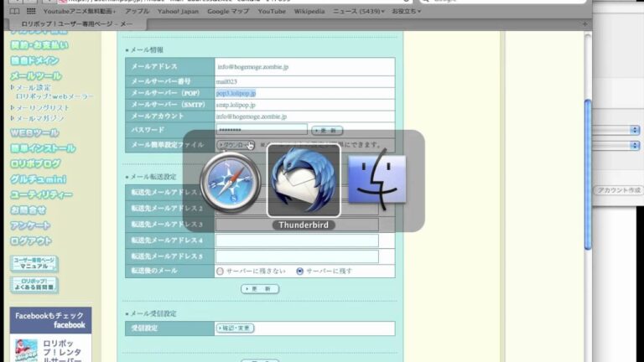Click the メールアカウント address value
This screenshot has height=362, width=644.
(x=252, y=116)
